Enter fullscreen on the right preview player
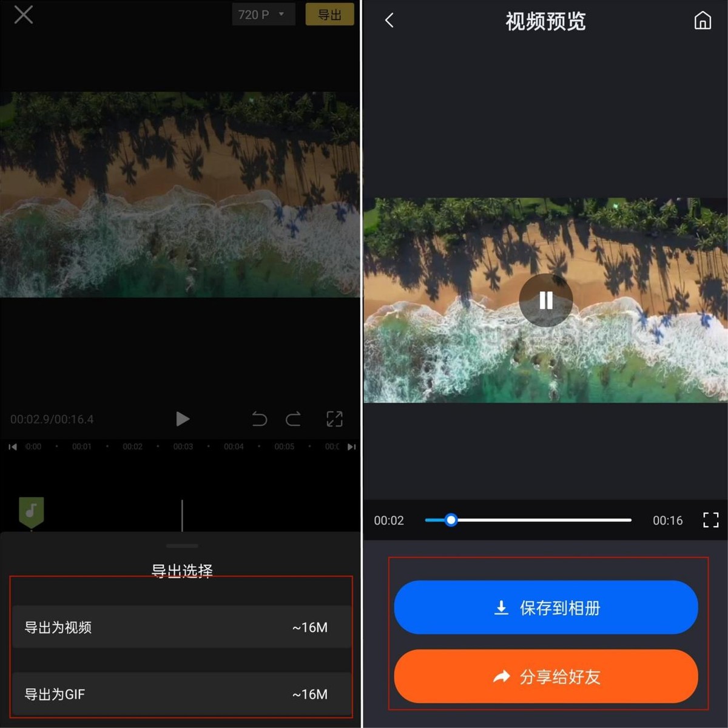Image resolution: width=728 pixels, height=728 pixels. pos(710,520)
